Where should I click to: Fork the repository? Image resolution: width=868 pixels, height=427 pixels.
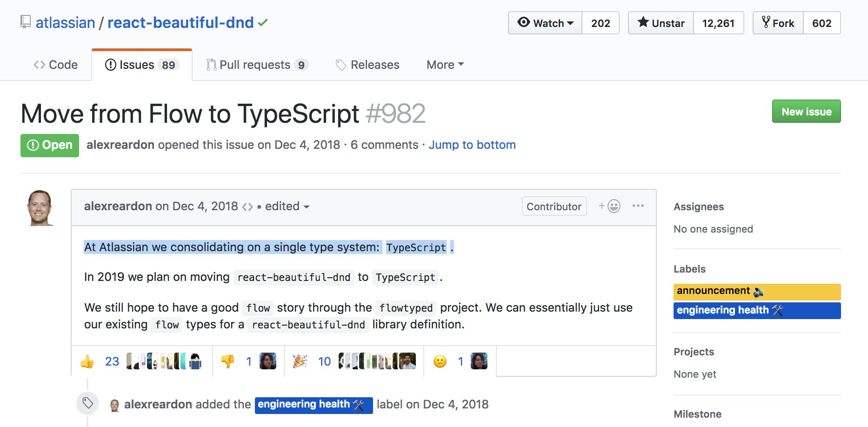click(778, 23)
